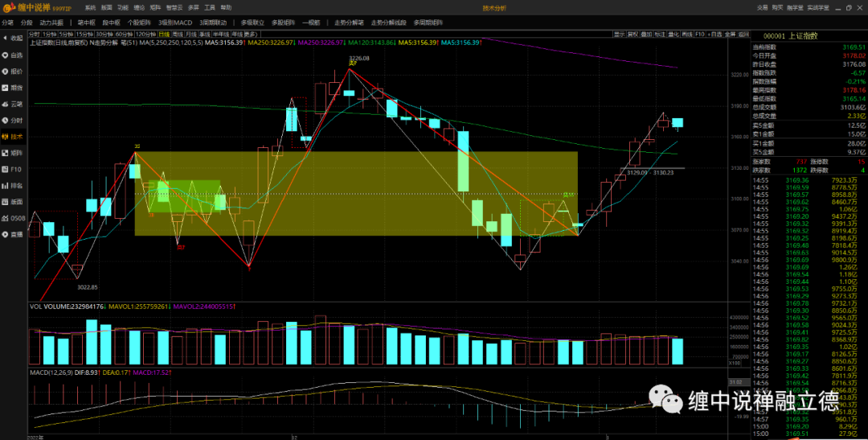Click 返回 back button above chart

[x=743, y=35]
